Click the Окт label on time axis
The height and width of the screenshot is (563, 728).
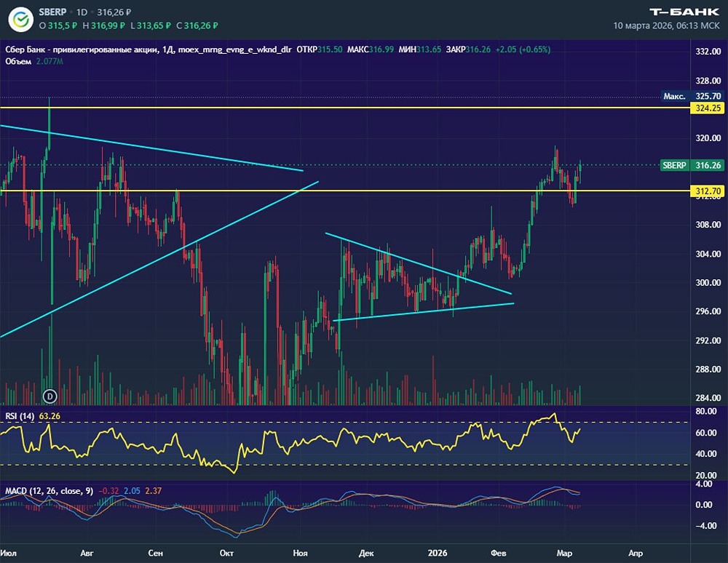click(226, 553)
